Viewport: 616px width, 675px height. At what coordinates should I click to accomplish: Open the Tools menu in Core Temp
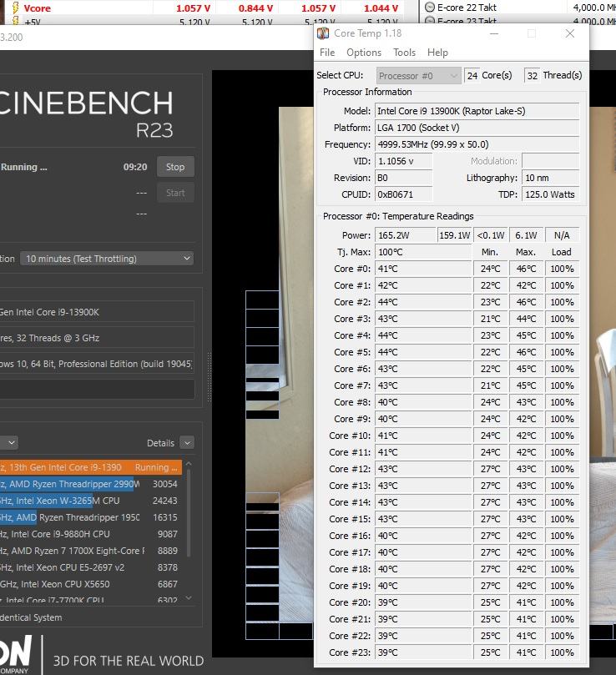(x=404, y=53)
